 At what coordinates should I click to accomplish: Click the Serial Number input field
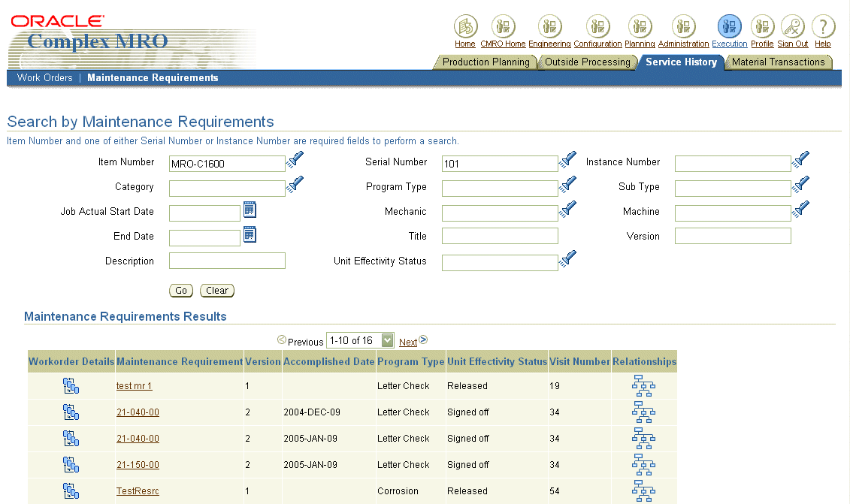coord(500,164)
